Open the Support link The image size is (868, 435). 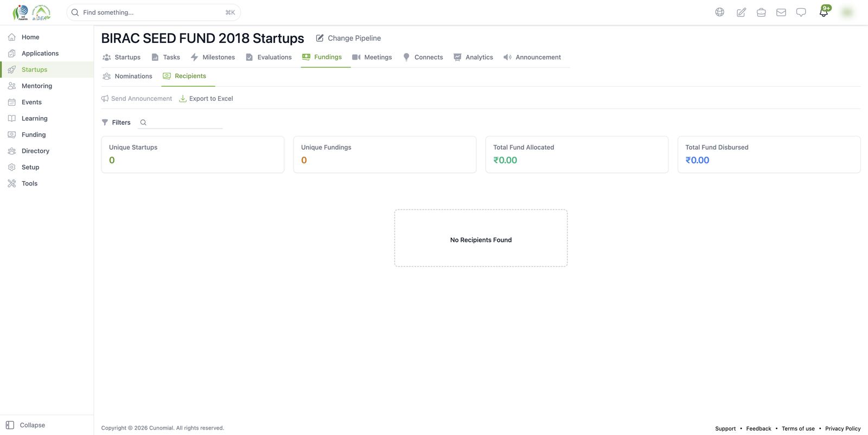tap(725, 428)
